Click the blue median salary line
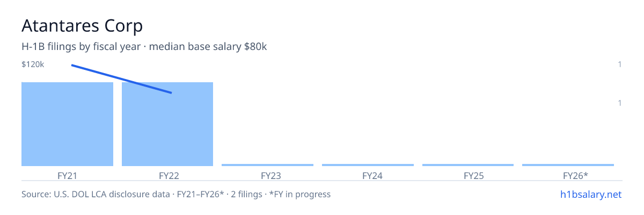 coord(121,79)
